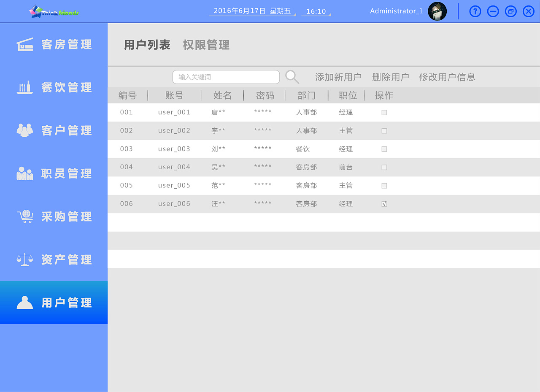Image resolution: width=540 pixels, height=392 pixels.
Task: Open the 采购管理 shopping cart module
Action: coord(24,216)
